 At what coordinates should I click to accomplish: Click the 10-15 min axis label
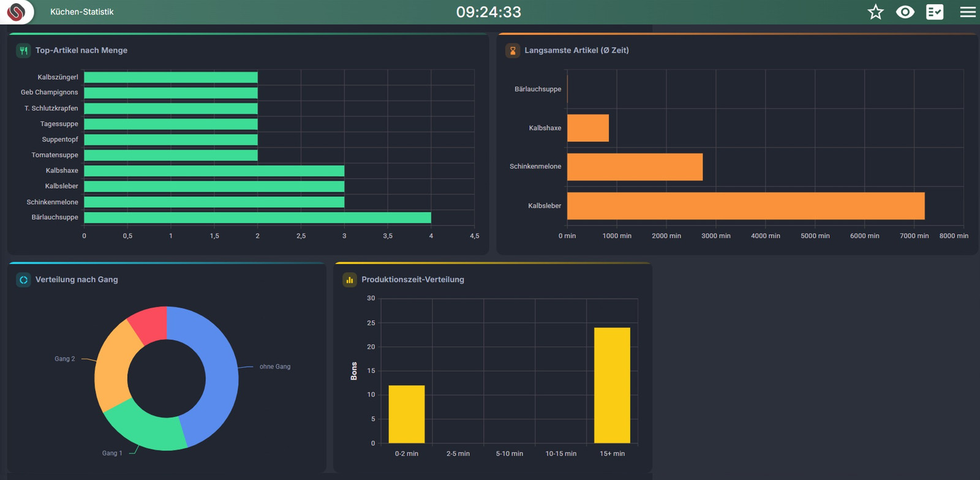pyautogui.click(x=561, y=454)
